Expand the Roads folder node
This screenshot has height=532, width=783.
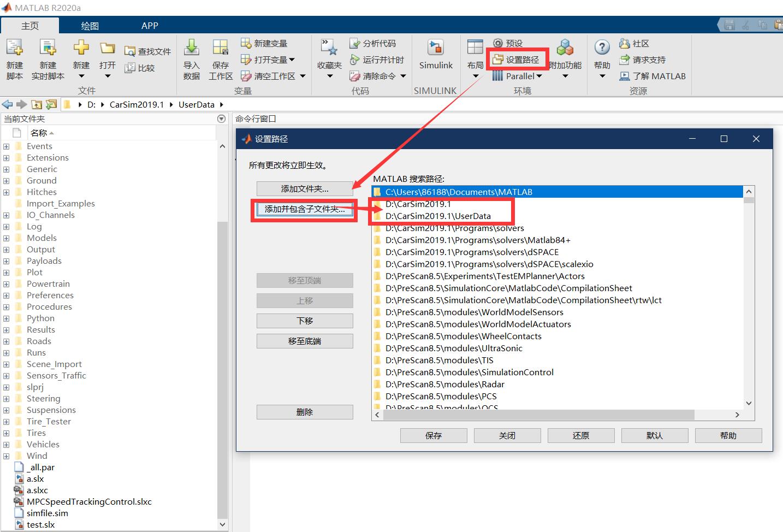pyautogui.click(x=7, y=341)
